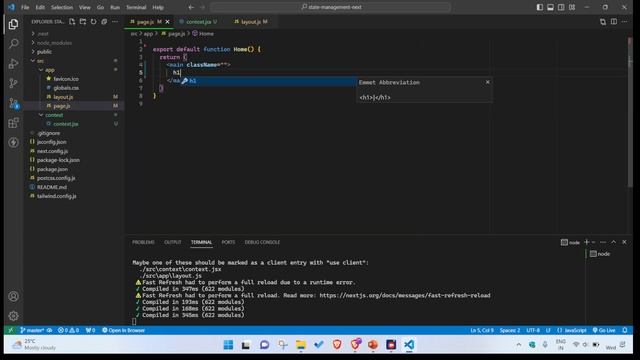The height and width of the screenshot is (360, 640).
Task: Open Accounts menu in activity bar
Action: click(x=13, y=296)
